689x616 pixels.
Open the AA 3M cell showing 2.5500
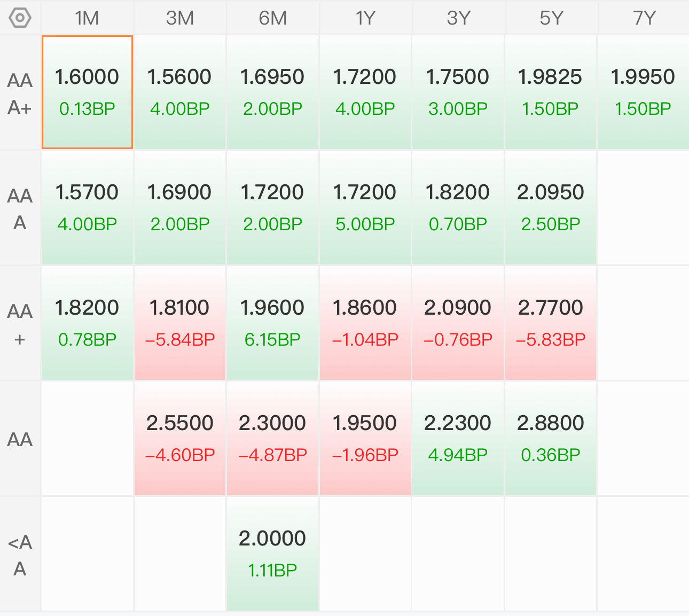pyautogui.click(x=180, y=439)
